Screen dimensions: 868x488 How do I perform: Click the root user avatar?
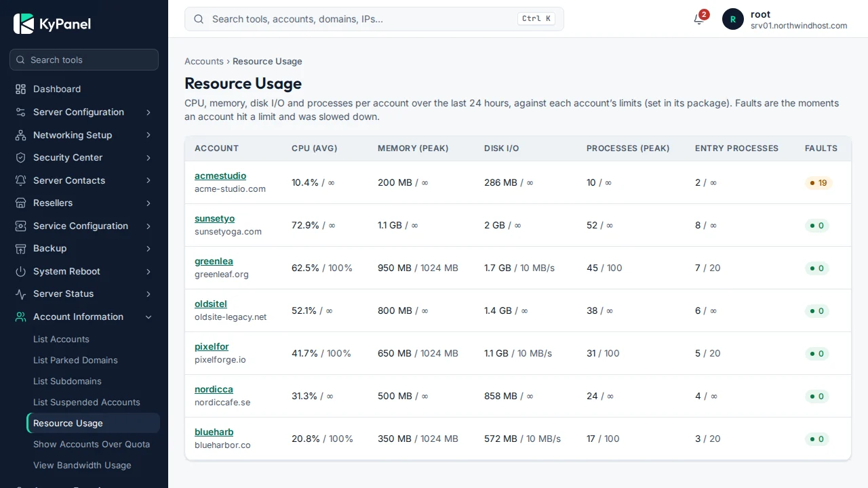pyautogui.click(x=733, y=19)
